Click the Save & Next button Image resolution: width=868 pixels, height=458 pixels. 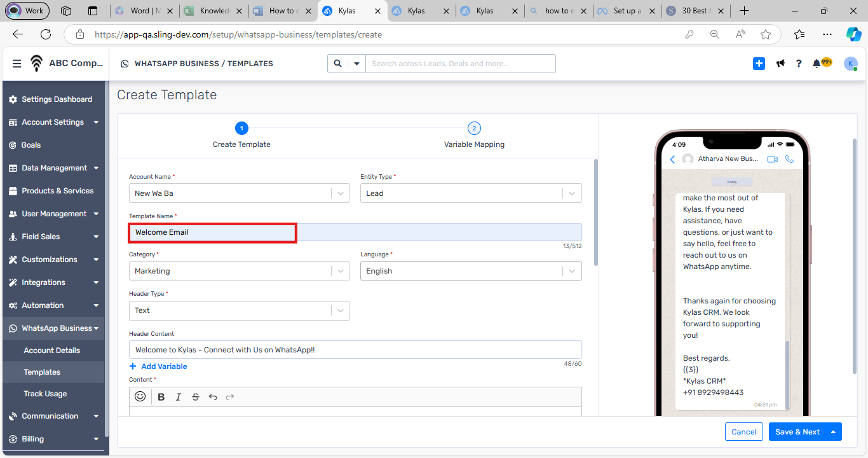797,432
